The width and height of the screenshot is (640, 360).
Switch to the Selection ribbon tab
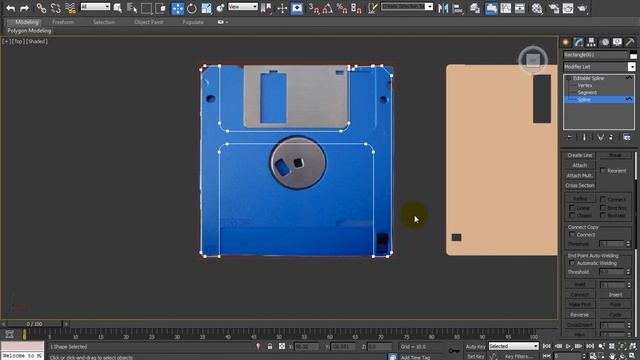pos(104,22)
